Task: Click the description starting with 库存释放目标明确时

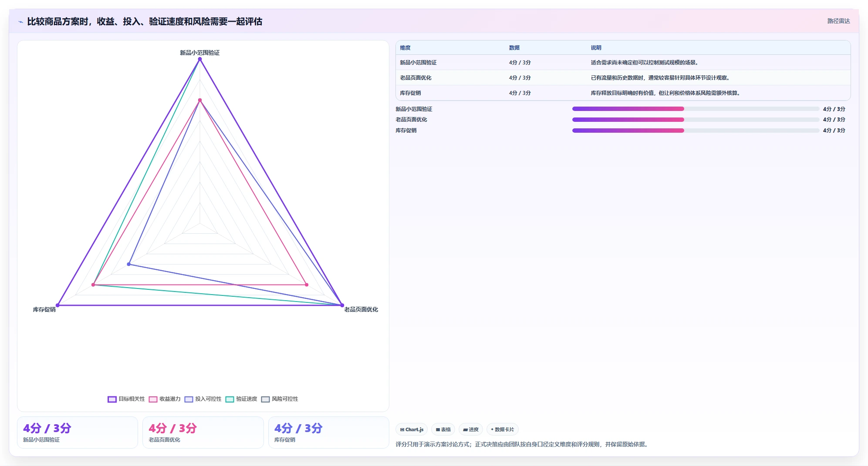Action: coord(666,93)
